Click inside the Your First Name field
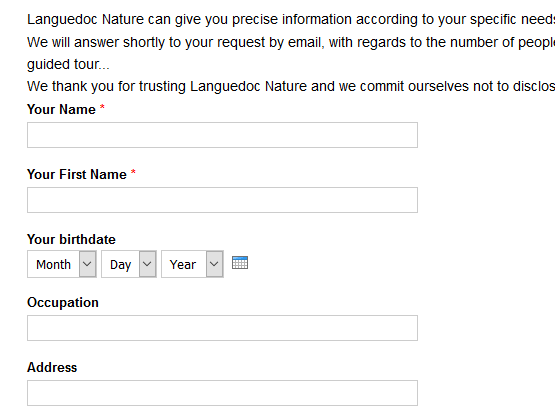This screenshot has height=413, width=555. click(222, 200)
